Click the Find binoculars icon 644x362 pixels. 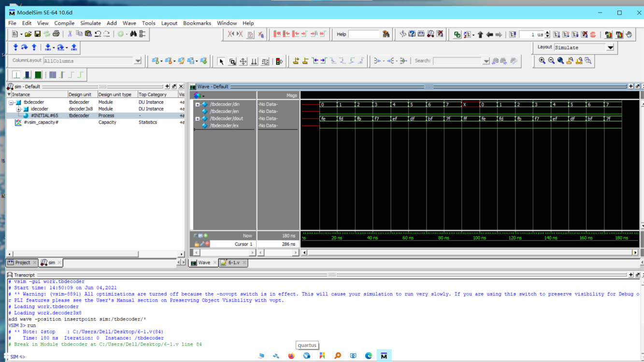pyautogui.click(x=133, y=34)
